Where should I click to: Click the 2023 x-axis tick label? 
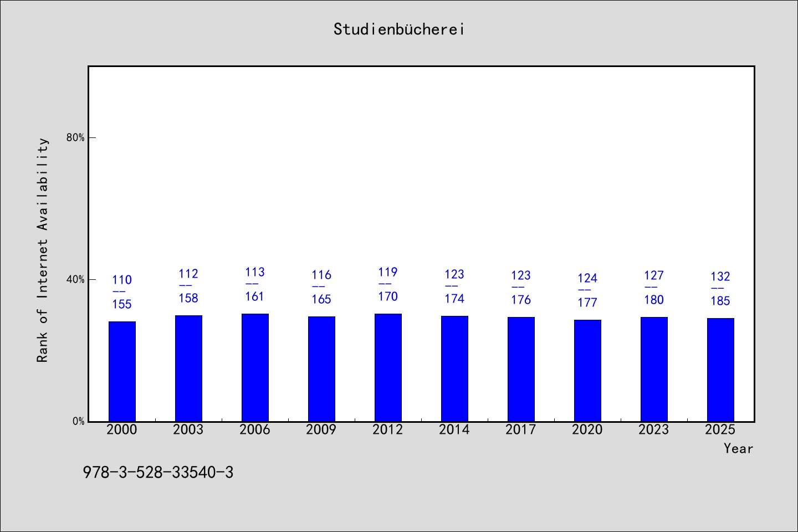(x=654, y=429)
